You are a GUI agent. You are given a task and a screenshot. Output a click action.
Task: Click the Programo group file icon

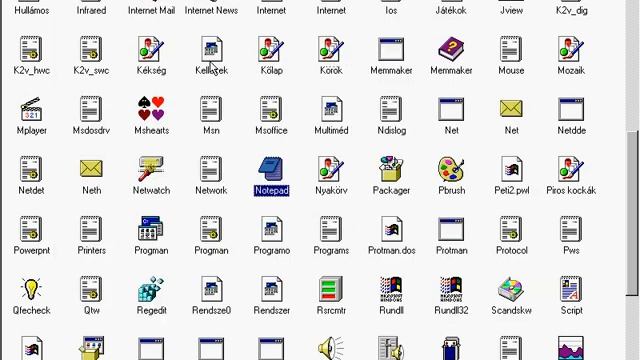tap(271, 229)
